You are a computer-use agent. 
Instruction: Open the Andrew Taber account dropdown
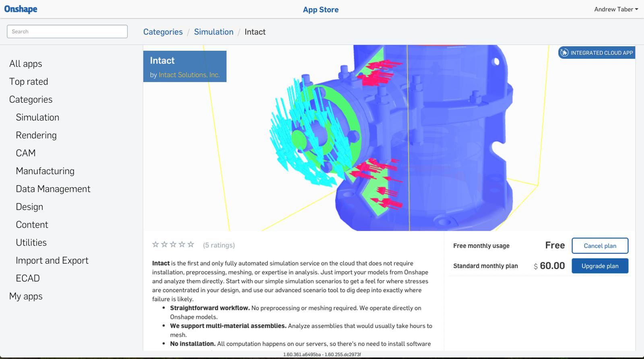(615, 9)
